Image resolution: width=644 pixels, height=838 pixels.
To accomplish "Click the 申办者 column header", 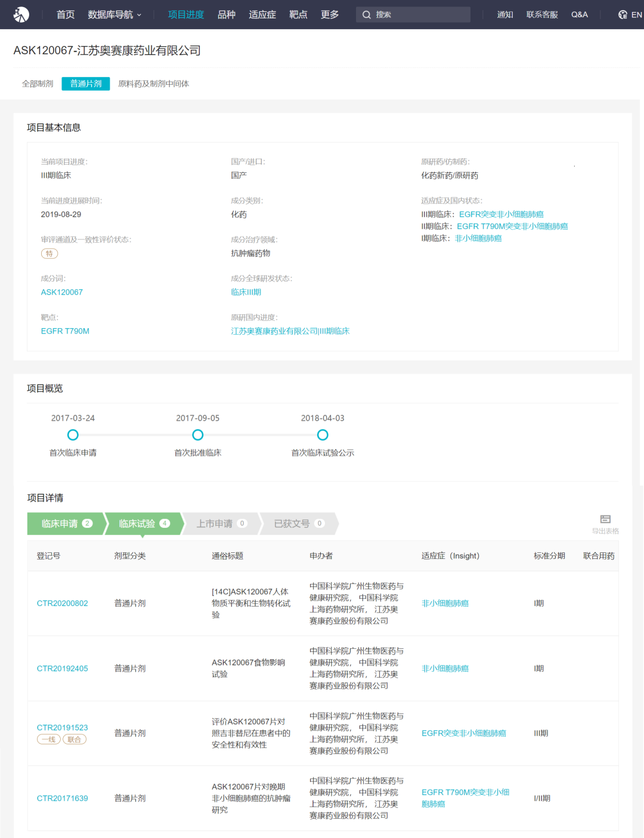I will pyautogui.click(x=321, y=556).
